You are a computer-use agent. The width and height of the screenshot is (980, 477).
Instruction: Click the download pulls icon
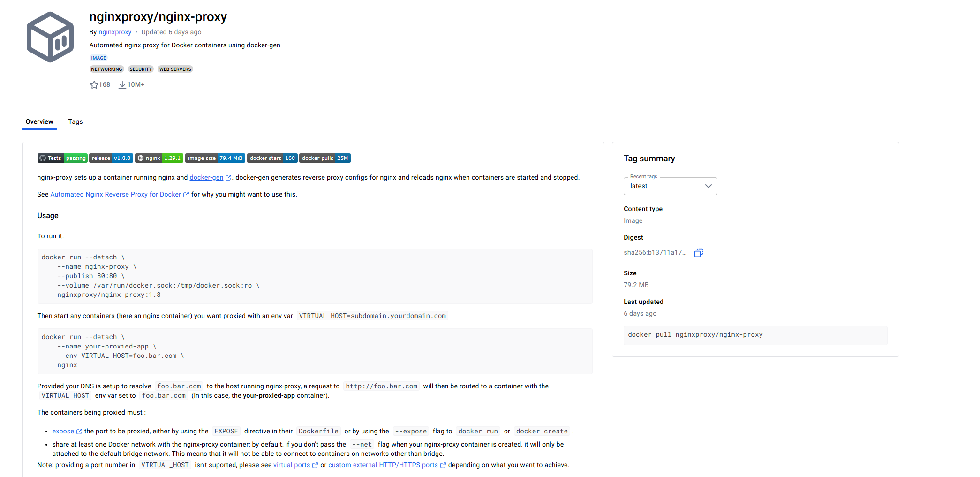pyautogui.click(x=122, y=85)
